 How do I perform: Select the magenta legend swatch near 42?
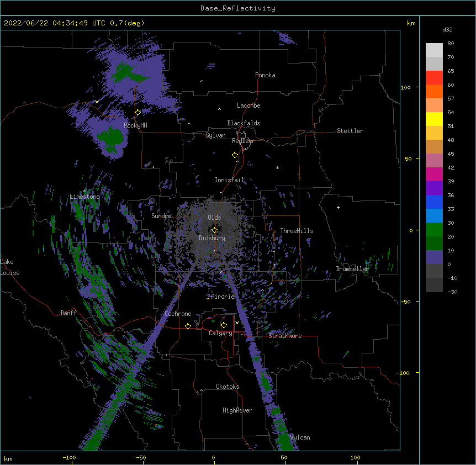coord(434,174)
